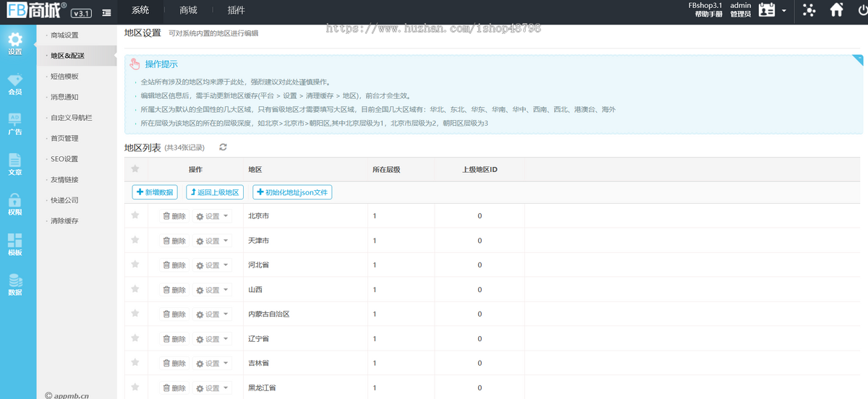Open the 模板 templates sidebar icon
868x399 pixels.
tap(15, 245)
